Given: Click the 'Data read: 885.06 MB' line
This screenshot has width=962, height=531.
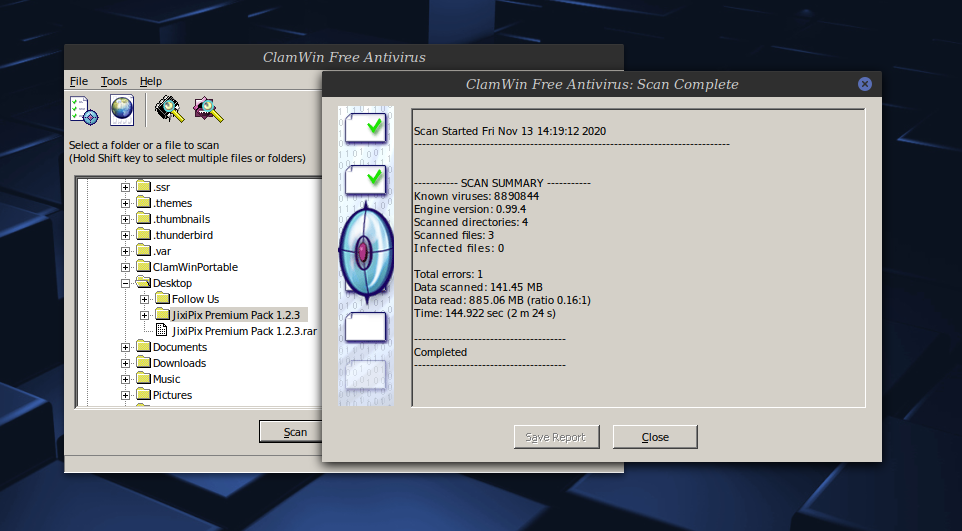Looking at the screenshot, I should click(502, 300).
